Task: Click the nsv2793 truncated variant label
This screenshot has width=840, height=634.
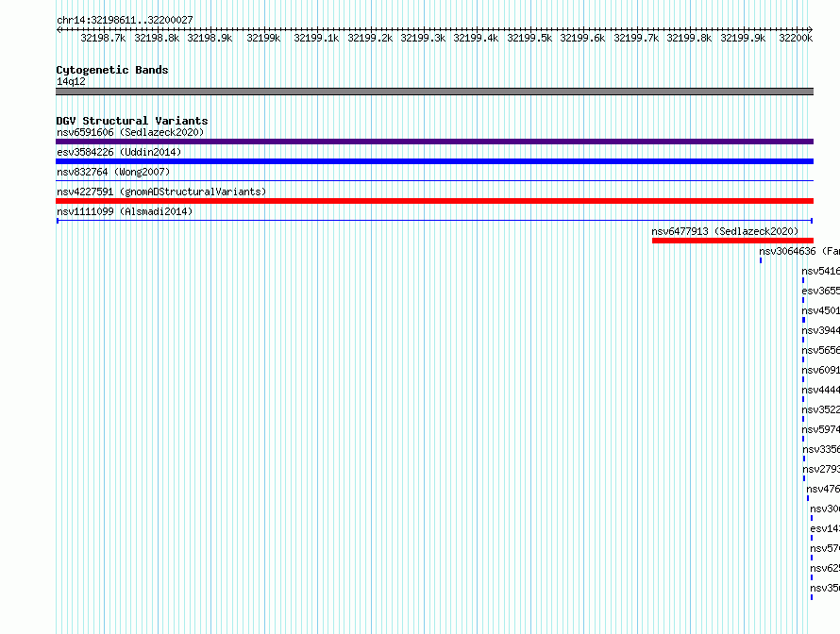Action: pos(821,469)
